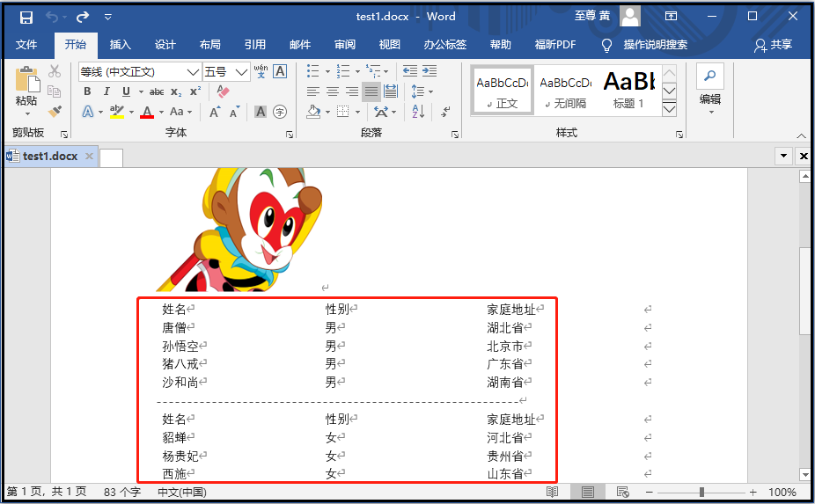Open the Quick Access Toolbar customize dropdown
The height and width of the screenshot is (504, 815).
(x=108, y=17)
